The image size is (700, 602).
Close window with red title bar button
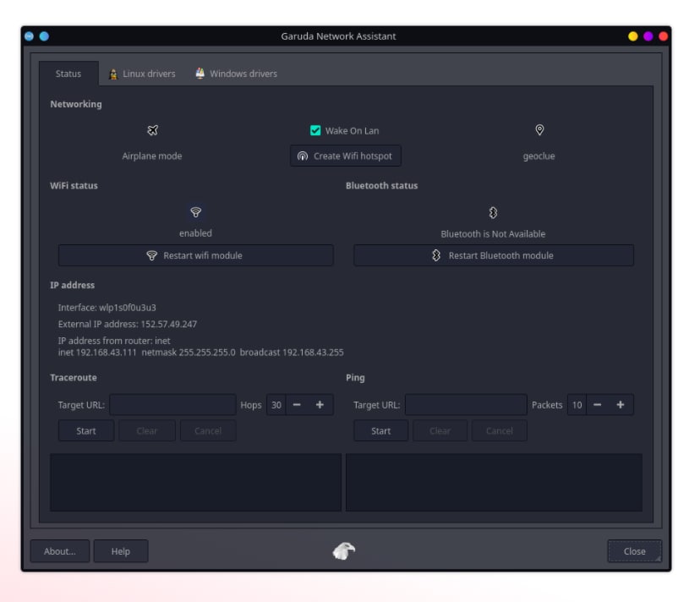[x=664, y=36]
